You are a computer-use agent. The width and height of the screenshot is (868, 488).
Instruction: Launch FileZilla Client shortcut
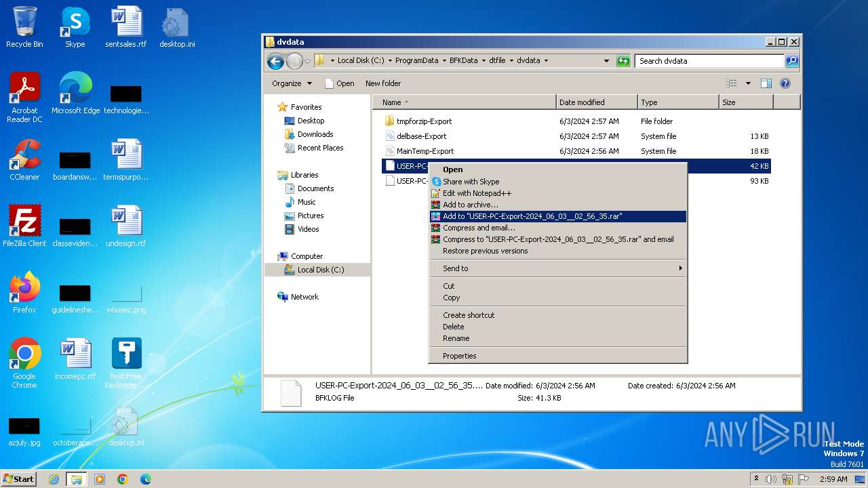24,226
